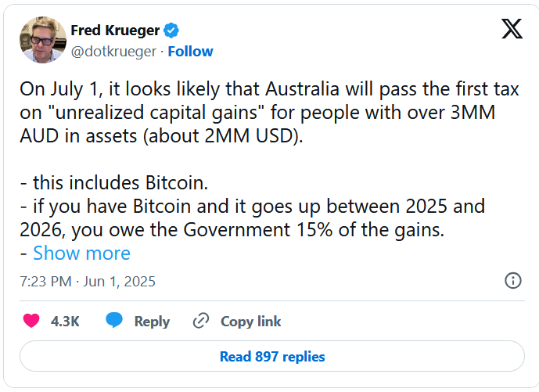Click the chain link copy icon
This screenshot has height=392, width=539.
pos(201,321)
